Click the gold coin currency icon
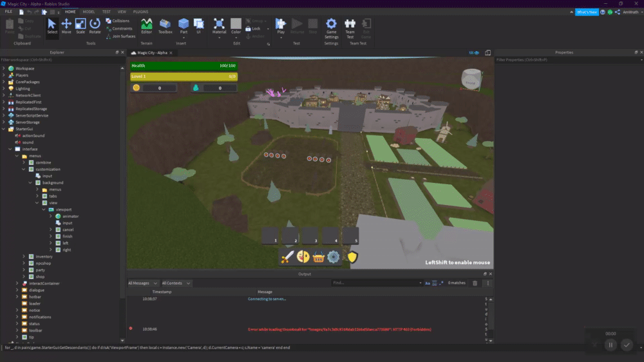The width and height of the screenshot is (644, 362). pos(137,88)
